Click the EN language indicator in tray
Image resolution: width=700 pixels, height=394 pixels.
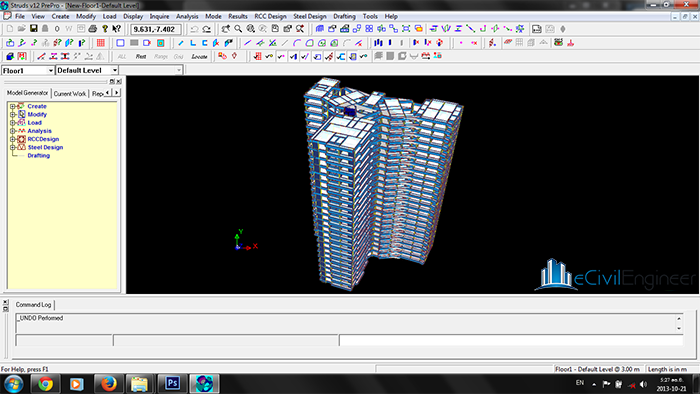point(579,383)
